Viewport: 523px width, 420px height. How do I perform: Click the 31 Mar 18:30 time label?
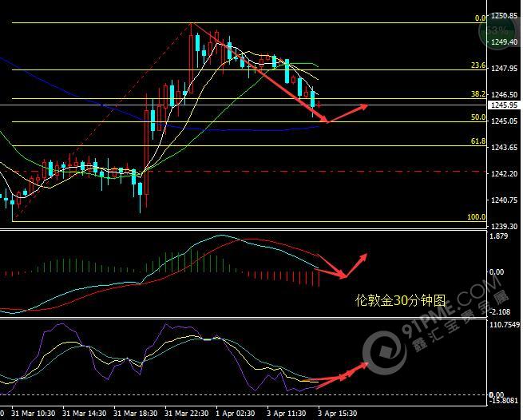pyautogui.click(x=136, y=414)
